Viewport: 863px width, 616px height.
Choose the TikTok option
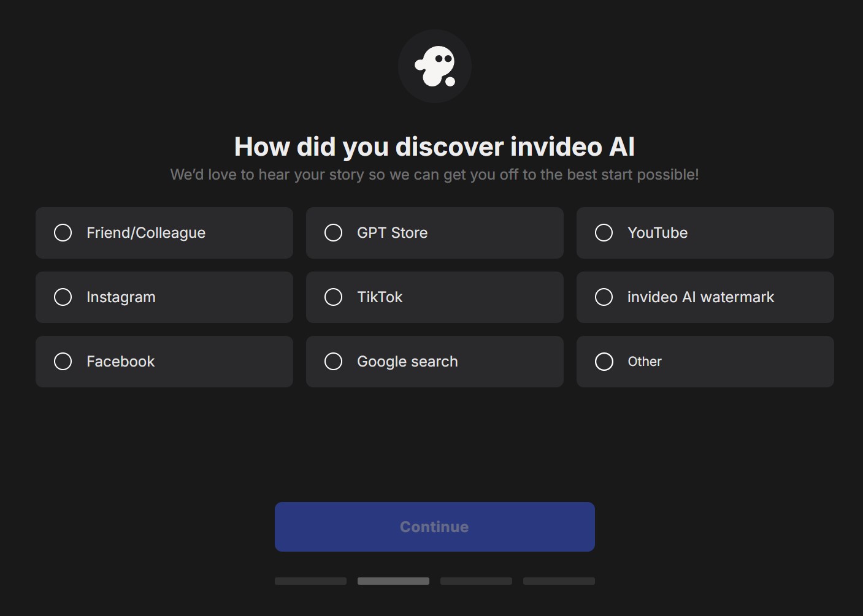(434, 297)
